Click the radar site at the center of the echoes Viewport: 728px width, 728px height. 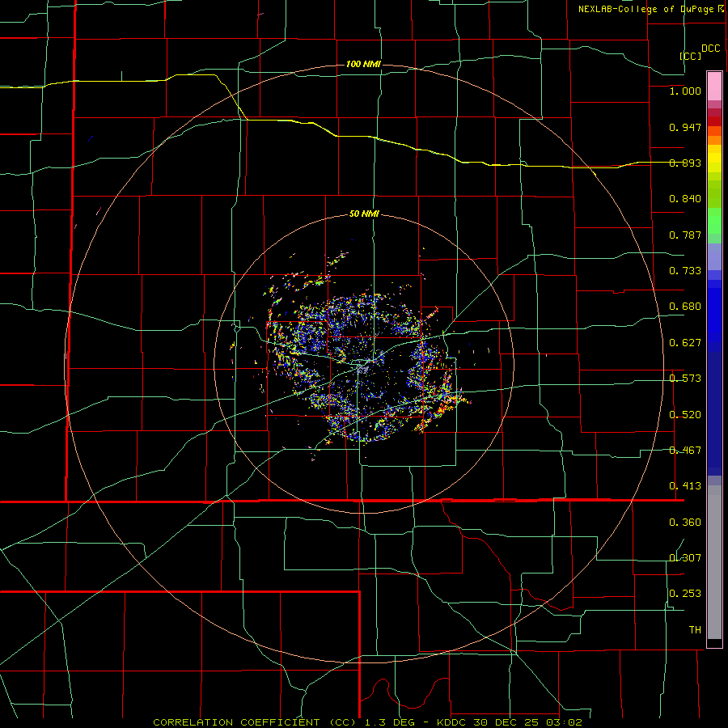(x=363, y=368)
